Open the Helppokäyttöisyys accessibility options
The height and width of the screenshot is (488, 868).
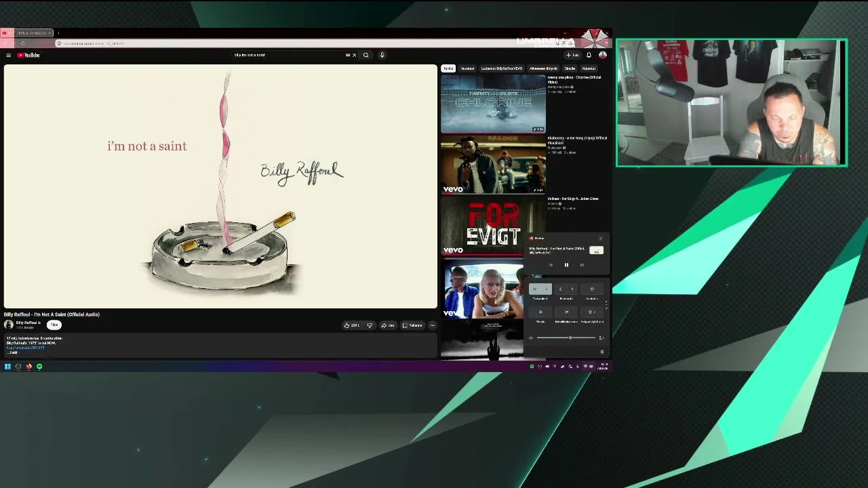click(592, 312)
